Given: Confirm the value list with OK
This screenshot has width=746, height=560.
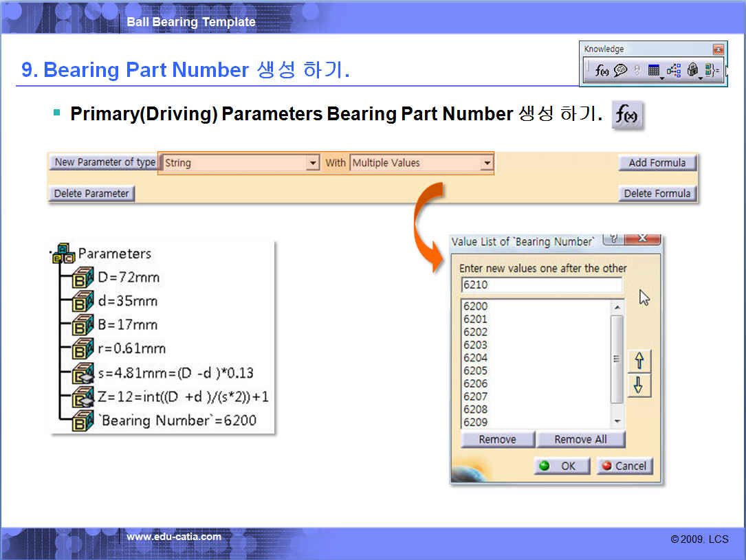Looking at the screenshot, I should coord(562,466).
